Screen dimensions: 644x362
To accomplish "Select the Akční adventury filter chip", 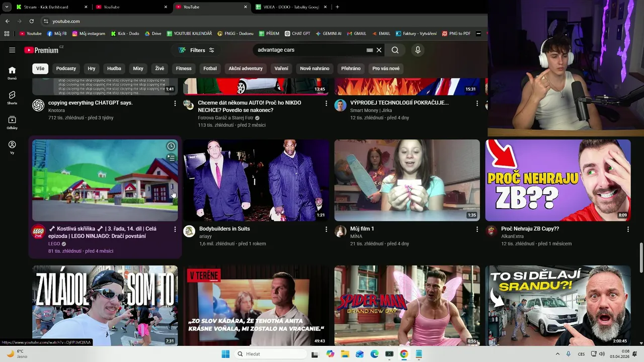I will [x=246, y=68].
